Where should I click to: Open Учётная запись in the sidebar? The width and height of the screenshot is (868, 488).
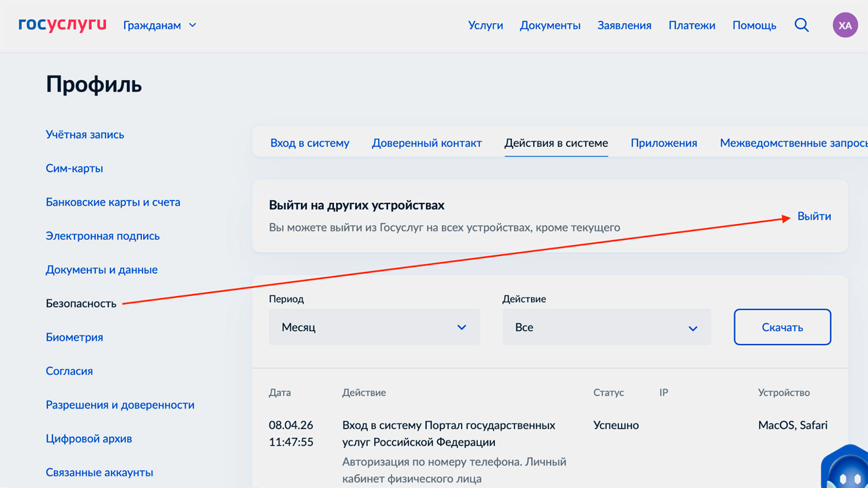[x=85, y=135]
